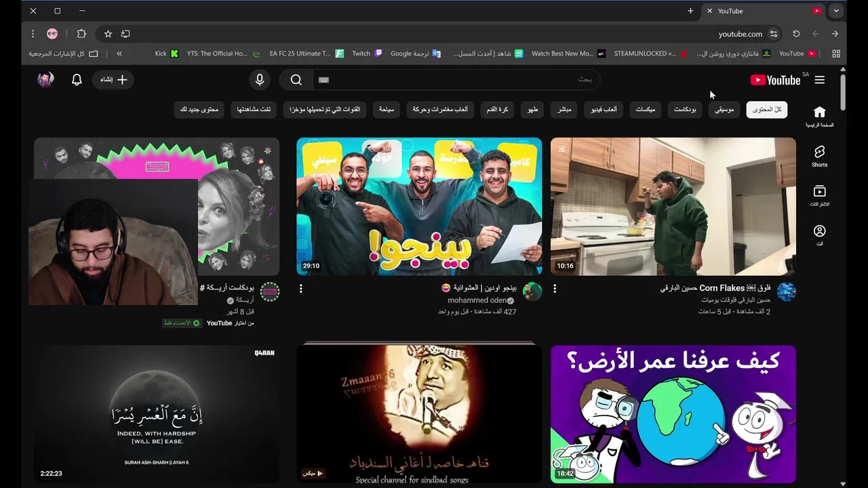Open the YouTube account avatar menu
The image size is (868, 488).
(x=45, y=80)
